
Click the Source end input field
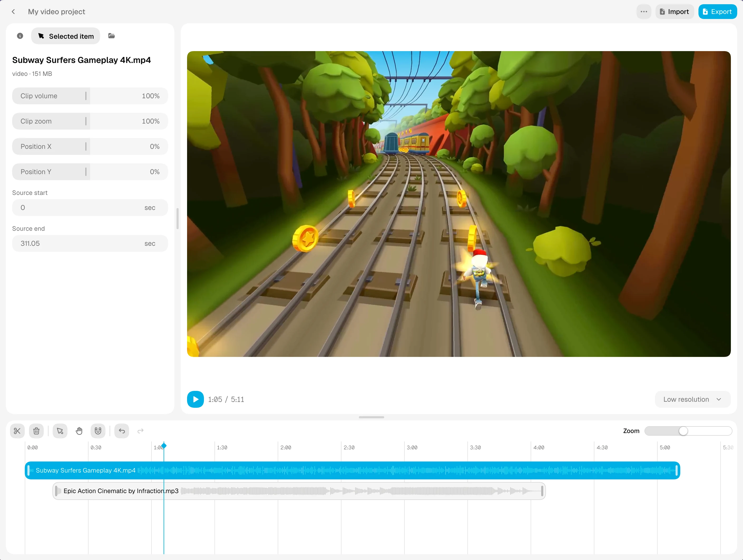(90, 243)
